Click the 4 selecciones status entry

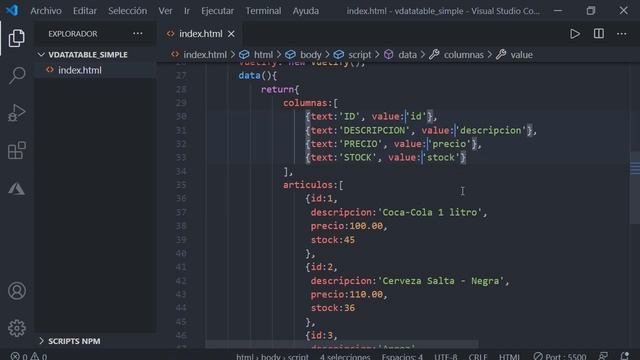coord(345,356)
